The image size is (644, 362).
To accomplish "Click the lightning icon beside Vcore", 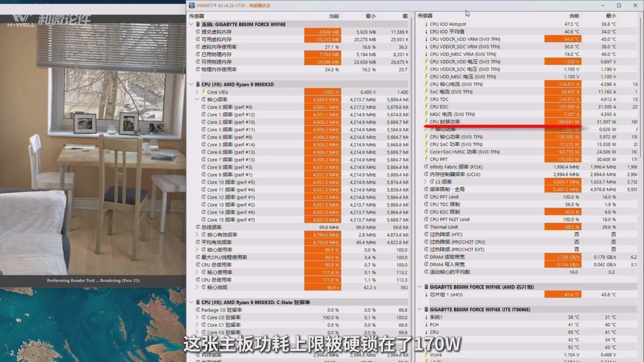I will [x=426, y=355].
